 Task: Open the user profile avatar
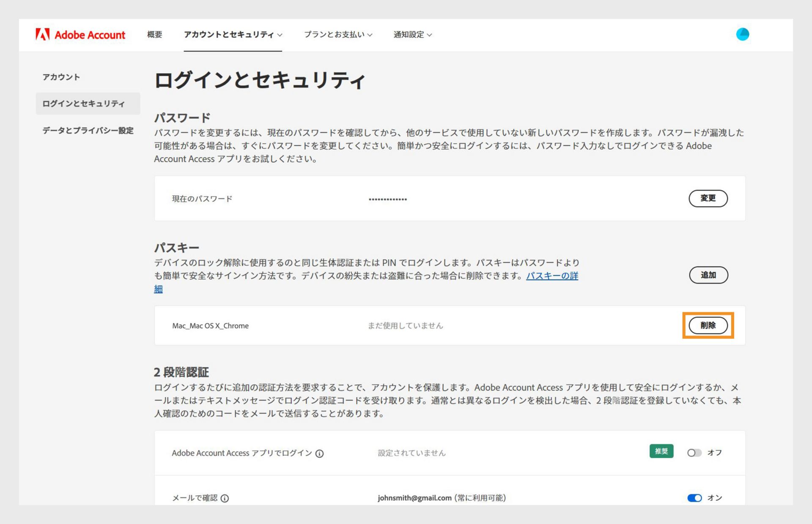point(742,34)
